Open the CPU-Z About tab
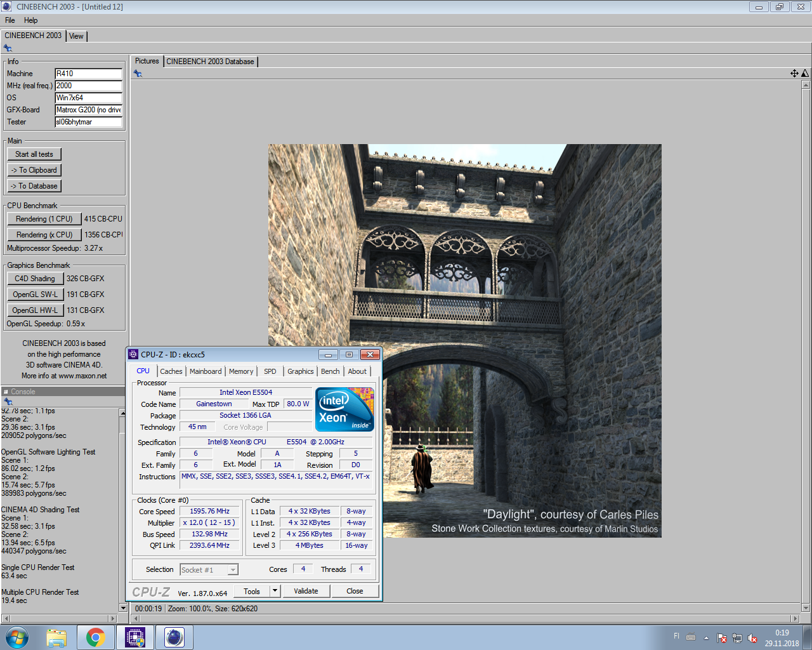 point(357,371)
